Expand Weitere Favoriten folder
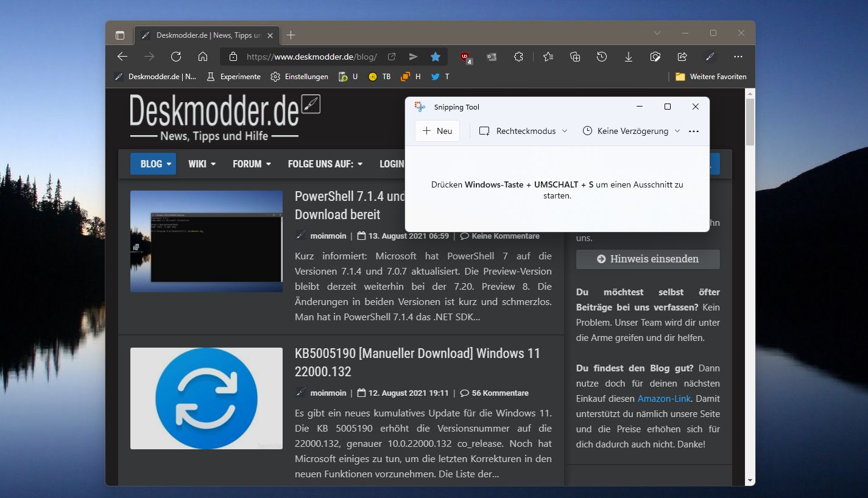The height and width of the screenshot is (498, 868). tap(711, 77)
